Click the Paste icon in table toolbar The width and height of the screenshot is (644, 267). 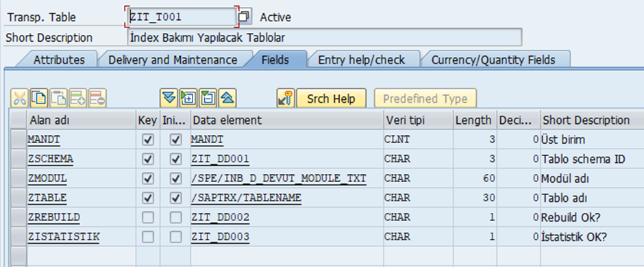pos(58,99)
